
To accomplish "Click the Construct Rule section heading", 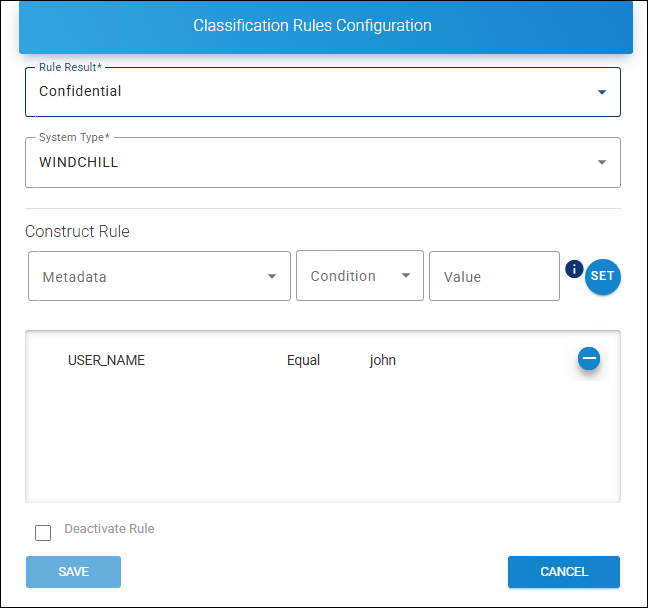I will point(77,231).
